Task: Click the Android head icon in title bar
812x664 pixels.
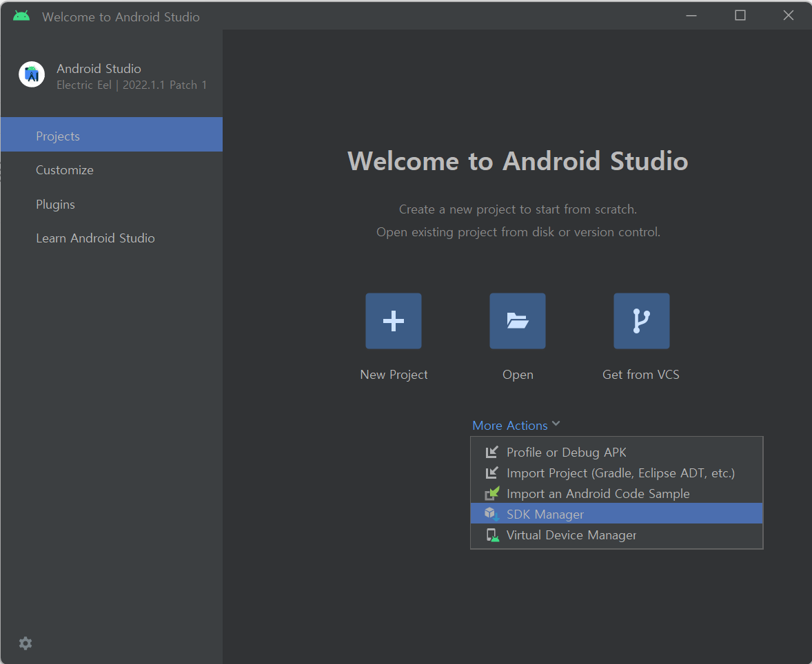Action: [21, 16]
